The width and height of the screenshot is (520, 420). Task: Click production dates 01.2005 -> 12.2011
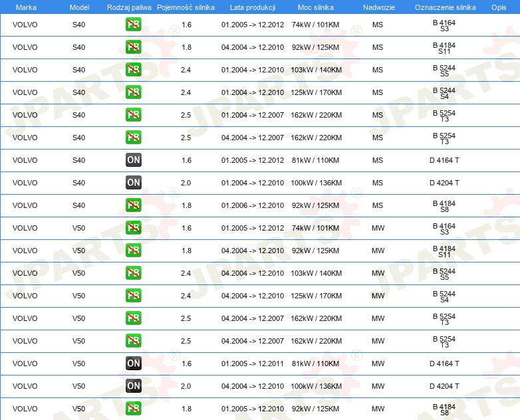click(x=253, y=364)
